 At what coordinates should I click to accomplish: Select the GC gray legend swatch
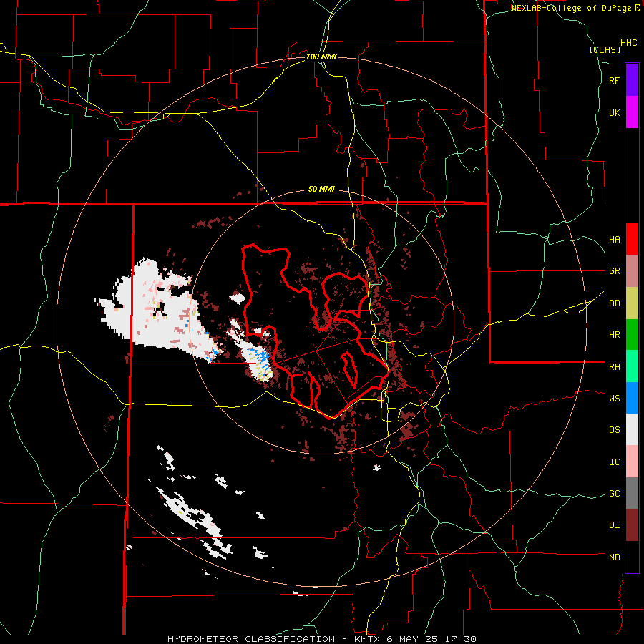click(632, 493)
